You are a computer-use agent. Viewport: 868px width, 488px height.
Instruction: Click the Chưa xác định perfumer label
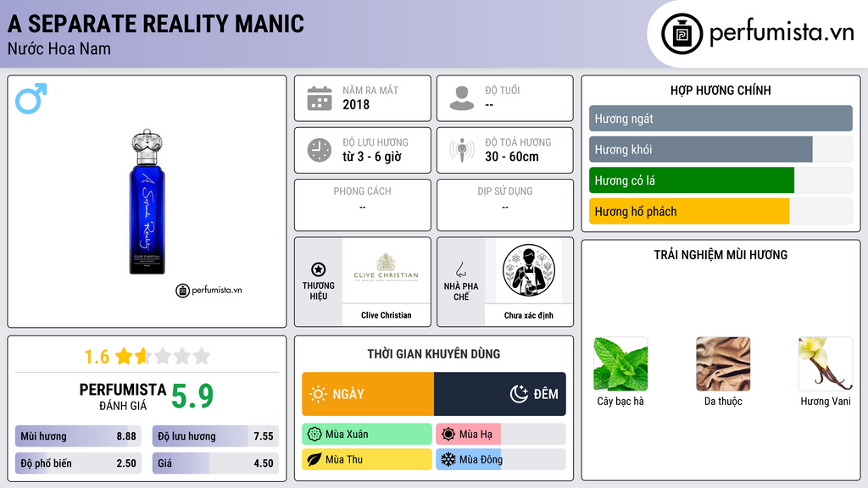point(529,315)
